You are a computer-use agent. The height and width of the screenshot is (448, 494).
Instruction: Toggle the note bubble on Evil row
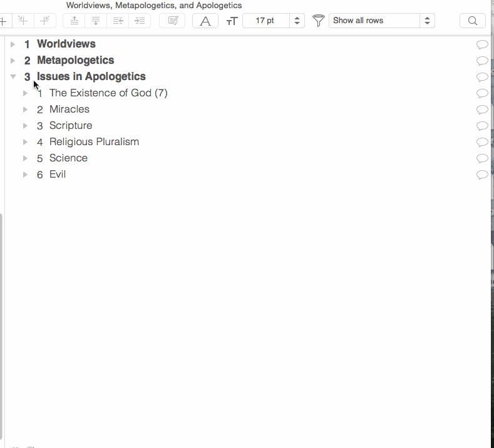(482, 175)
